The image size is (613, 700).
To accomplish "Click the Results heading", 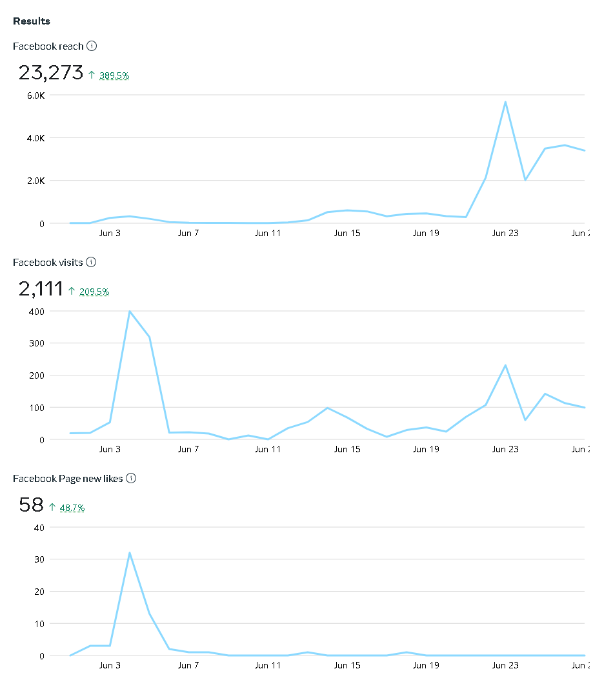I will [32, 21].
